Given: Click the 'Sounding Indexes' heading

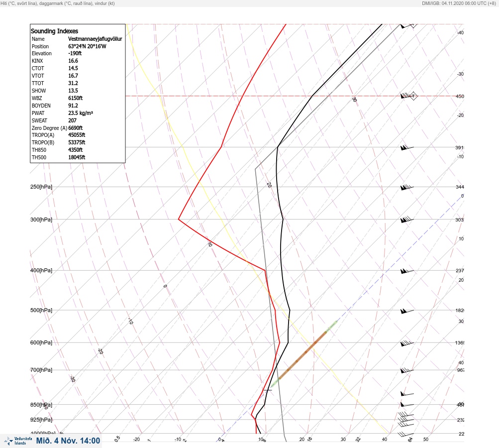Looking at the screenshot, I should coord(54,31).
